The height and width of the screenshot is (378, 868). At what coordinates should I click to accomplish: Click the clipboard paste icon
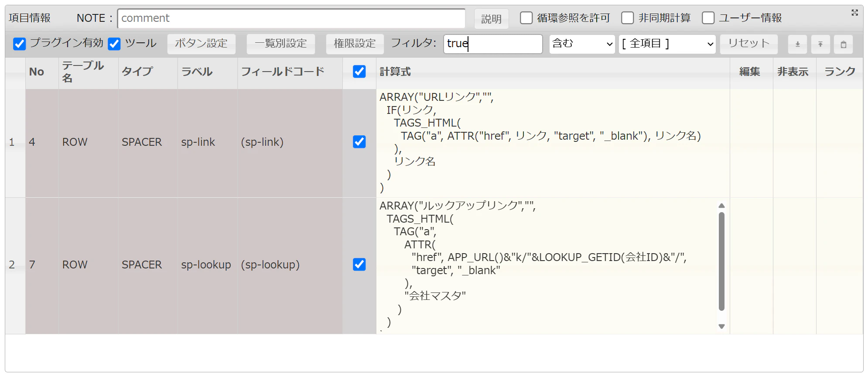pyautogui.click(x=844, y=44)
